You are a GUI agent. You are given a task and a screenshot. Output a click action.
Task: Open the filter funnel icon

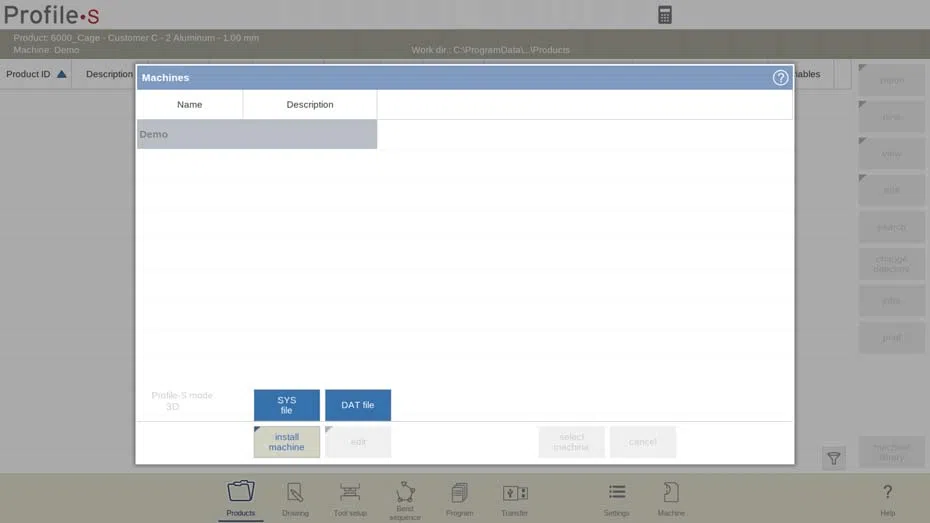tap(833, 458)
